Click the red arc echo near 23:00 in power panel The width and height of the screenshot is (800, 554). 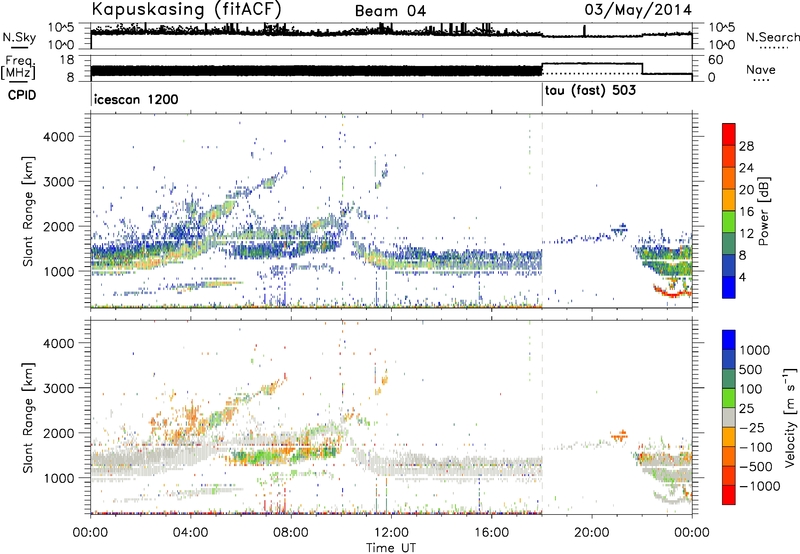pyautogui.click(x=672, y=292)
